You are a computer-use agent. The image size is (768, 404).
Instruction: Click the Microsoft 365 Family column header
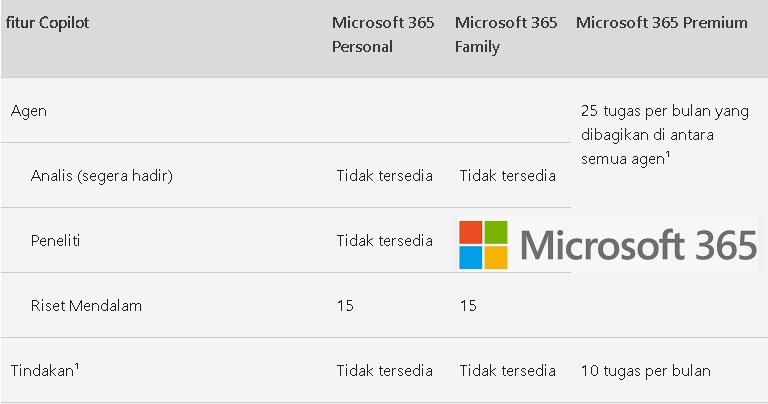504,34
